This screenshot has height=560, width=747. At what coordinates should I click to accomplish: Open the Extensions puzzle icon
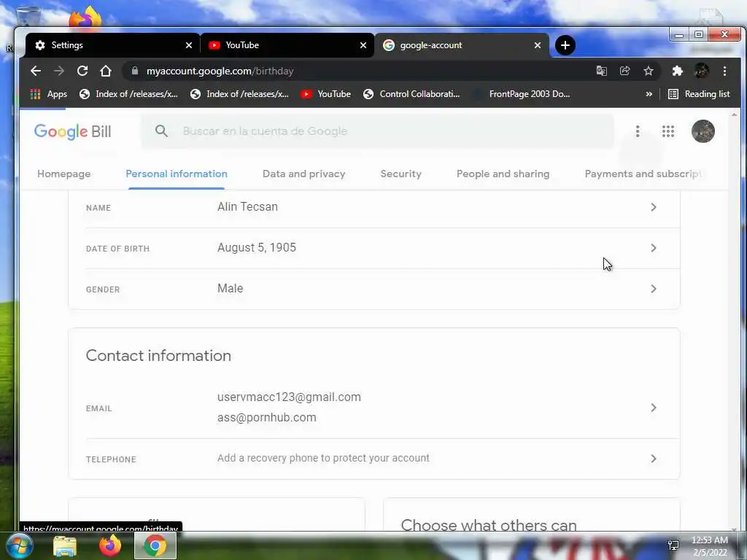tap(678, 71)
